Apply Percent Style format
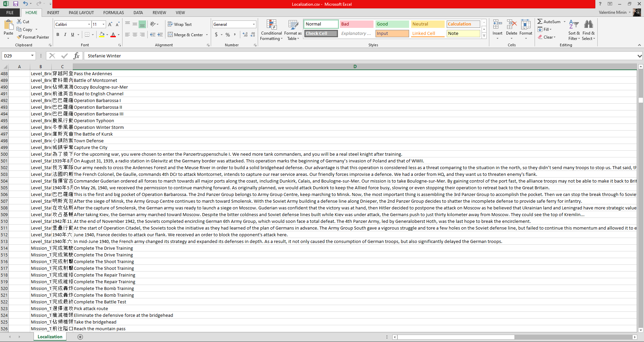This screenshot has width=644, height=342. tap(228, 35)
